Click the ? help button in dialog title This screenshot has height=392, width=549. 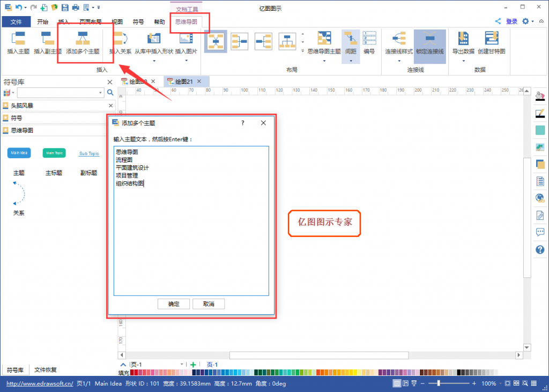[x=243, y=123]
